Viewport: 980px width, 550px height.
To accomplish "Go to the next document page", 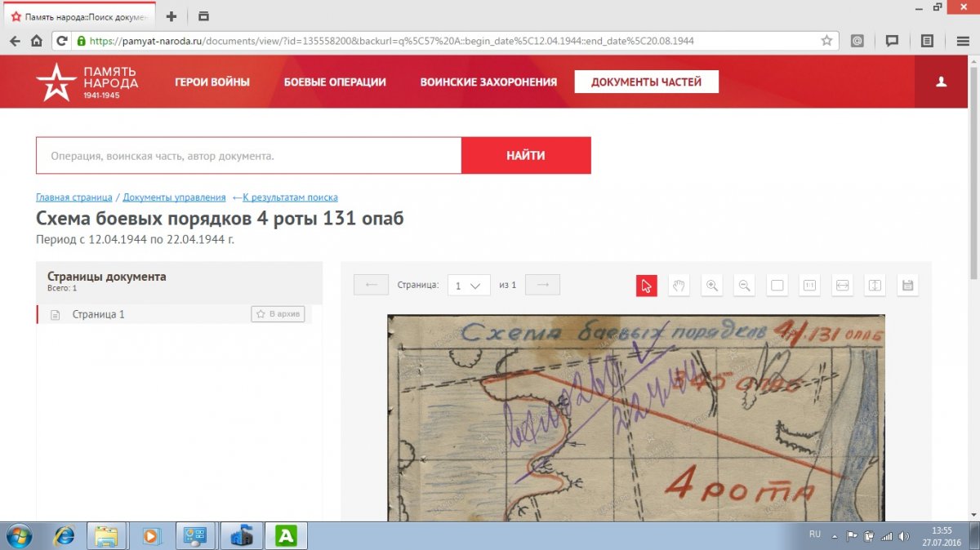I will click(x=543, y=285).
